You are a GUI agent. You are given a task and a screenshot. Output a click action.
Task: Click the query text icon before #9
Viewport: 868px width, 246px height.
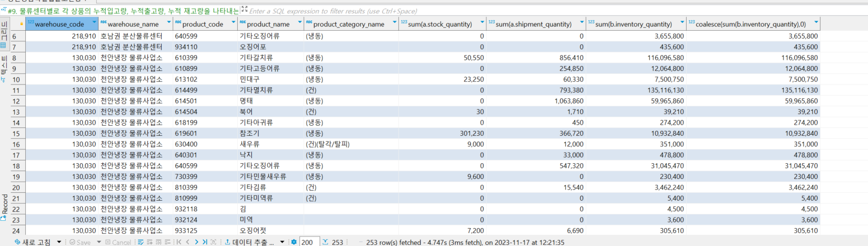[4, 11]
